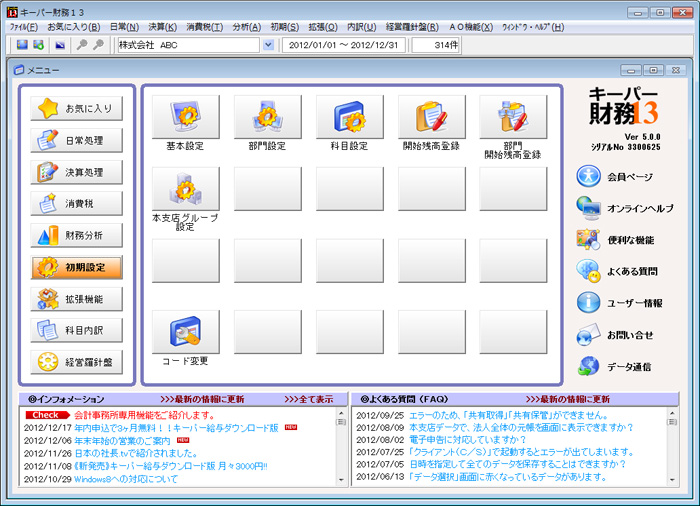The height and width of the screenshot is (506, 700).
Task: Open 年末年始の営業のご案内 news link
Action: click(122, 441)
